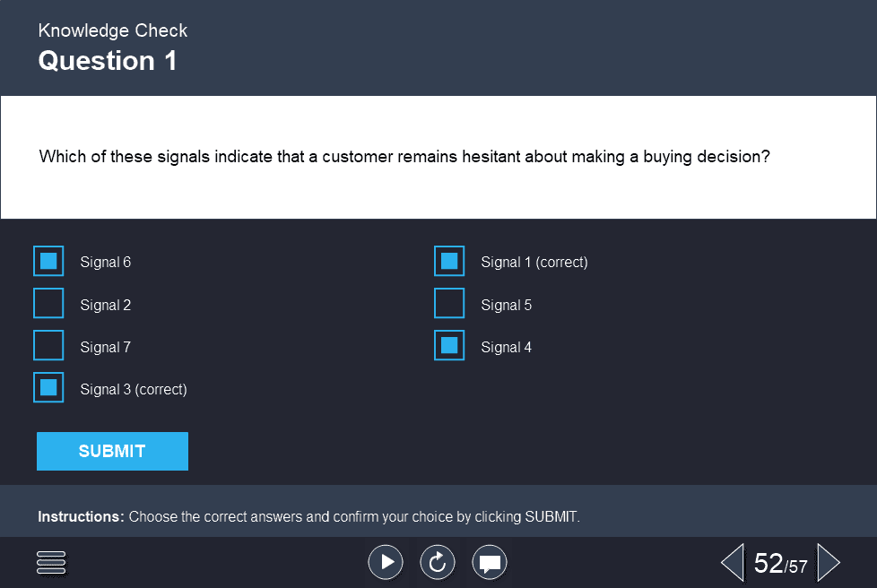Image resolution: width=877 pixels, height=588 pixels.
Task: Uncheck the Signal 3 (correct) checkbox
Action: [x=48, y=387]
